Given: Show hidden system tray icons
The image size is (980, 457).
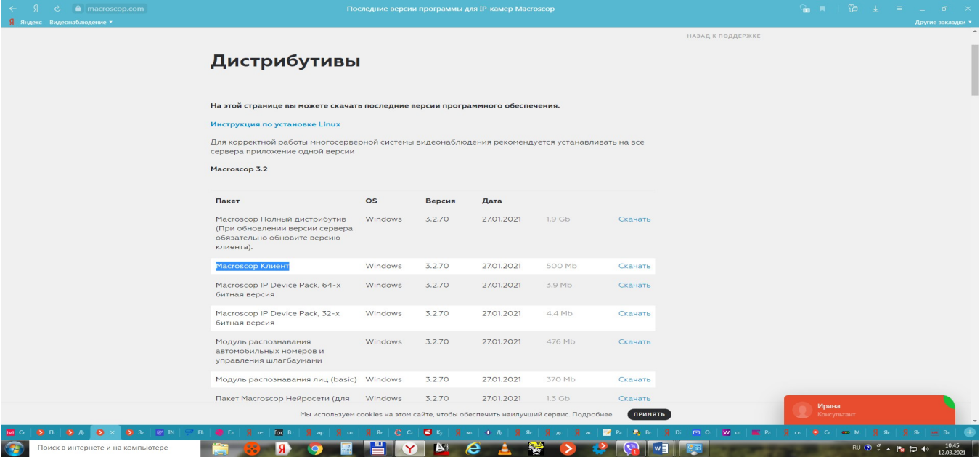Looking at the screenshot, I should 887,448.
